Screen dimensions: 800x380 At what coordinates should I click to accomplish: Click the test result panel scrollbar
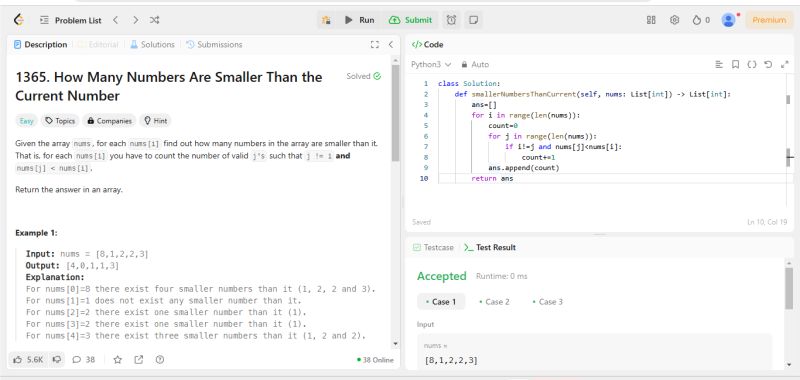click(x=789, y=288)
